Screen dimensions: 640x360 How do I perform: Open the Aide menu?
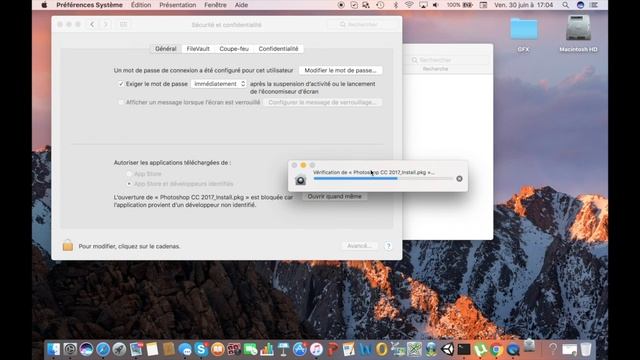click(241, 5)
